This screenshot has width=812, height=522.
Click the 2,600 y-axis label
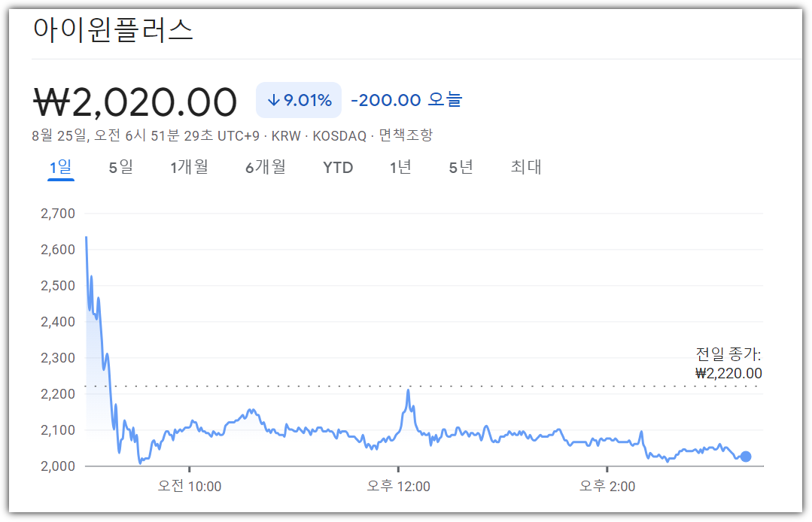58,250
